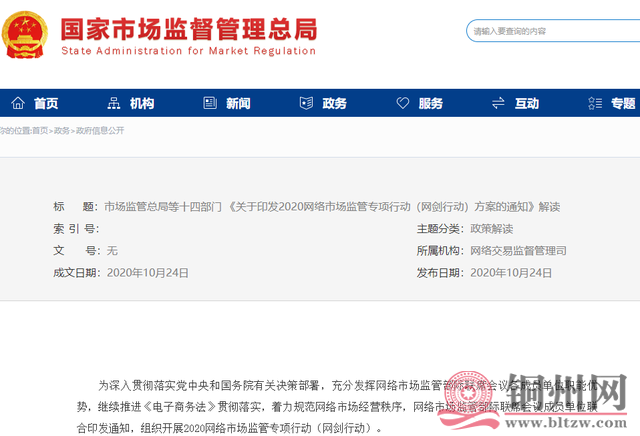Click the home (首页) house icon
Viewport: 640px width, 436px height.
[18, 103]
